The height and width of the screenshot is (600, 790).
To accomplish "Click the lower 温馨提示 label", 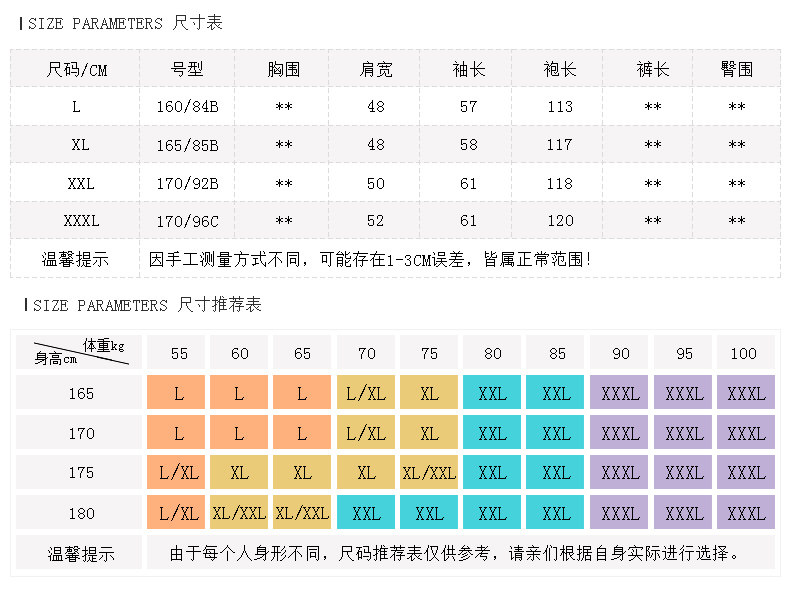I will (x=81, y=554).
